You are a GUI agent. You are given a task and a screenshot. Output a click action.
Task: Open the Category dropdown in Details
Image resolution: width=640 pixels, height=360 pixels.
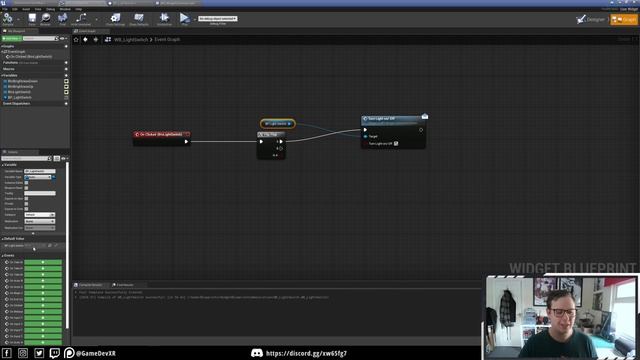(x=40, y=215)
